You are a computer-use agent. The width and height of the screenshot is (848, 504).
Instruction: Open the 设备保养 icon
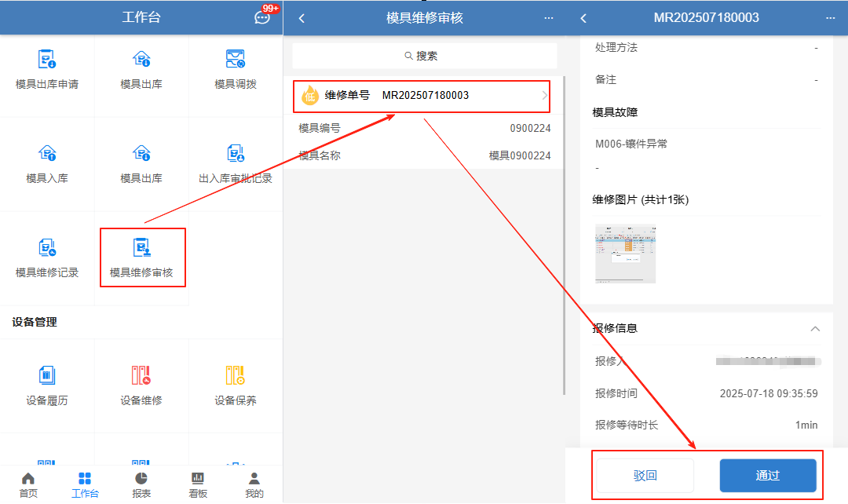click(x=236, y=385)
